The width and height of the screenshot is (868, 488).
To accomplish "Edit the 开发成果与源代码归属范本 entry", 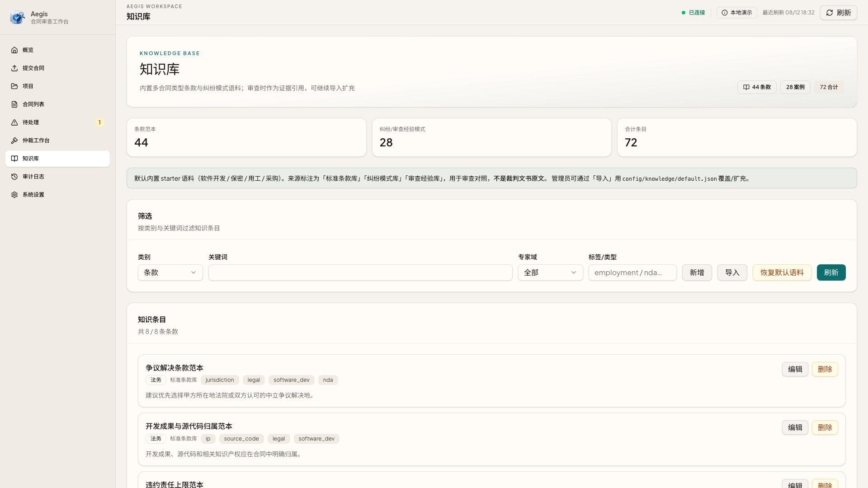I will [795, 427].
